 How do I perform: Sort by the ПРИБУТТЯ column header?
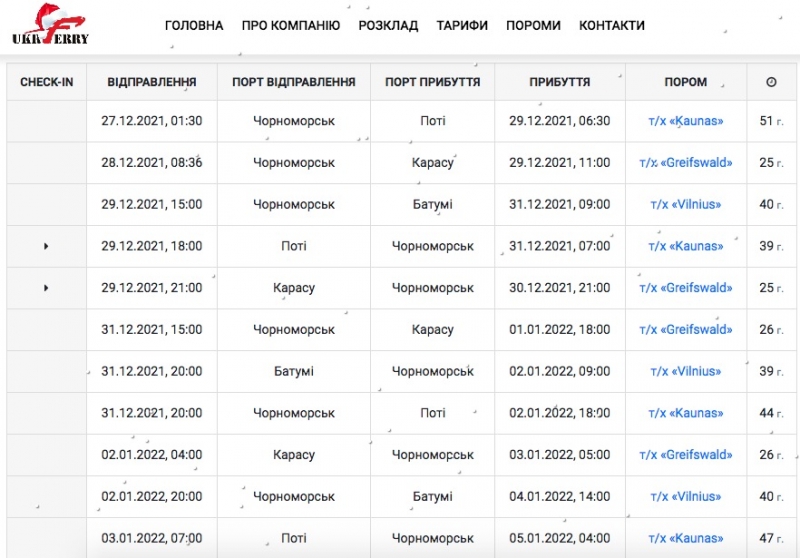pyautogui.click(x=559, y=82)
